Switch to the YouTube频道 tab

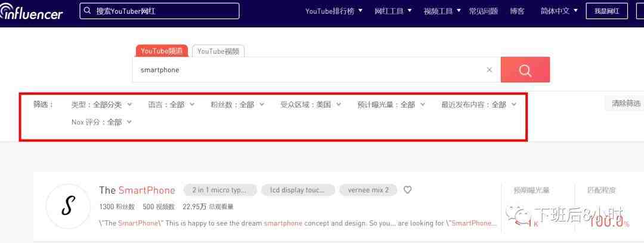162,51
